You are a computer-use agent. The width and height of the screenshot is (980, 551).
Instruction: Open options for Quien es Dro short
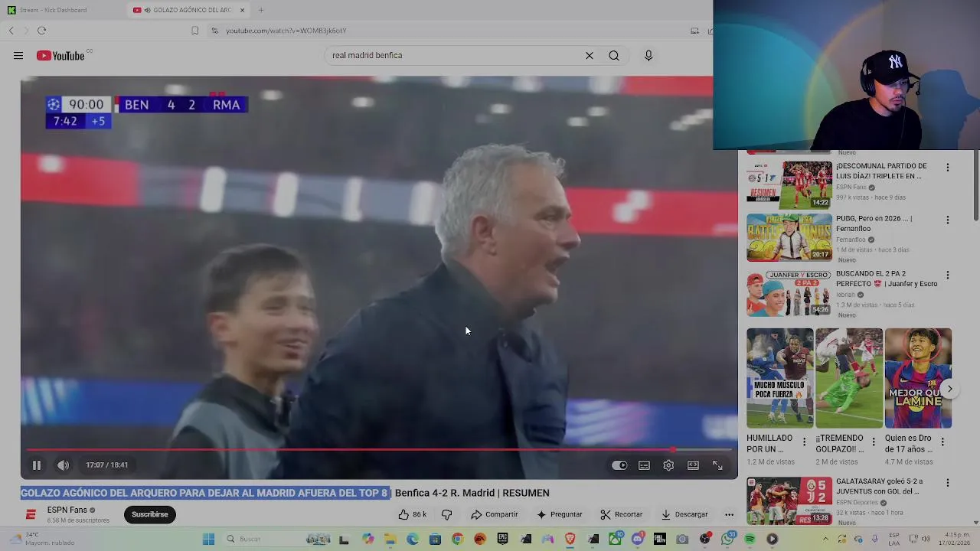[x=942, y=442]
